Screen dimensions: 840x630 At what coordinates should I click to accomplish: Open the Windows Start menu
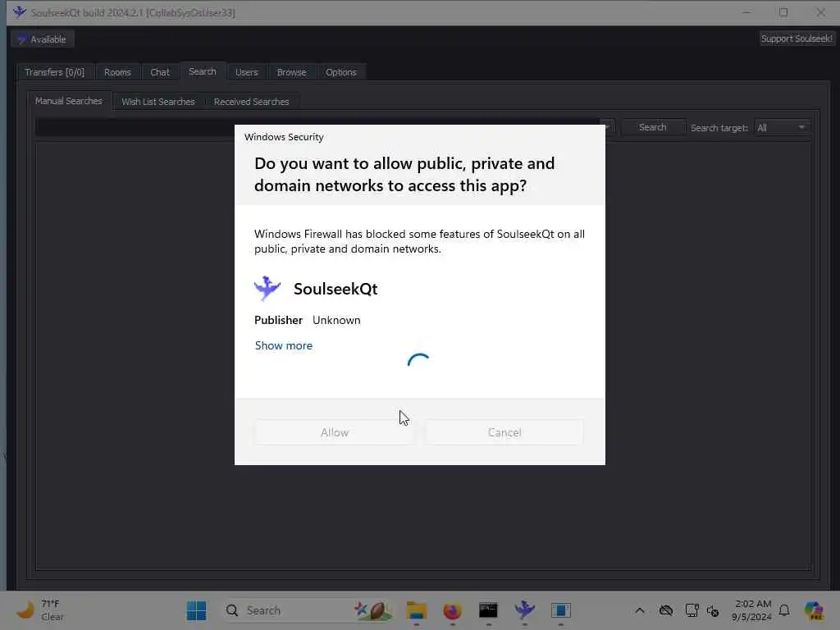click(197, 610)
